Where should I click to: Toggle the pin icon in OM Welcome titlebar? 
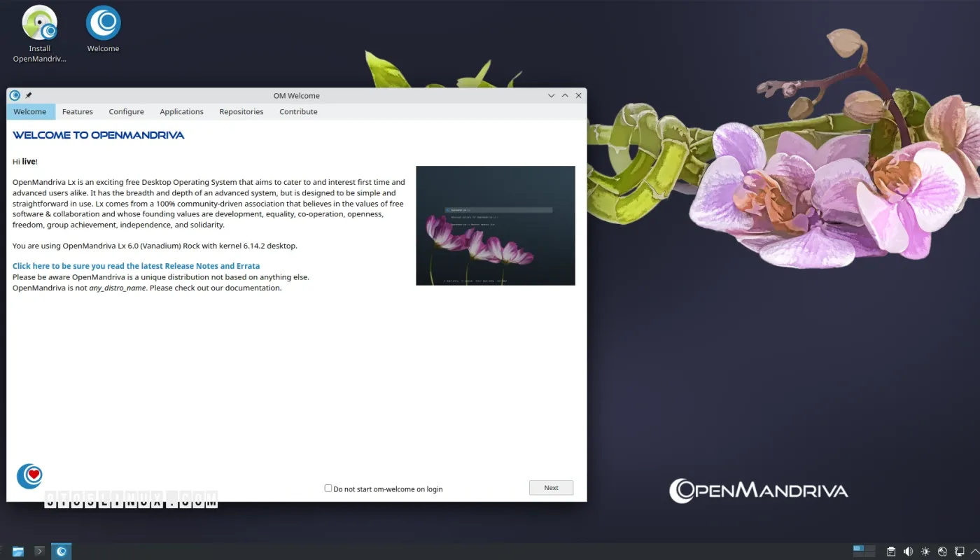(29, 95)
